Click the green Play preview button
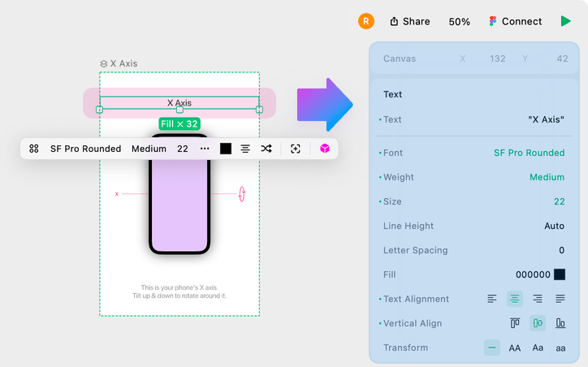The height and width of the screenshot is (367, 588). pos(566,21)
